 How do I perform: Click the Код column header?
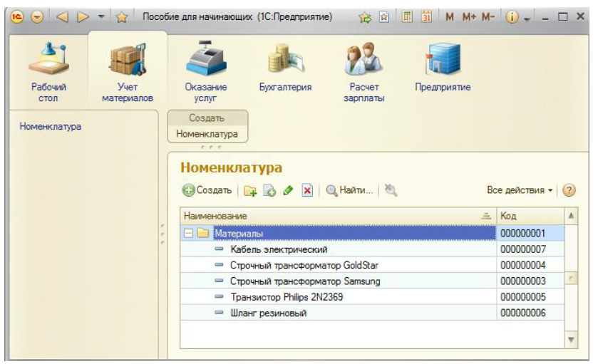pyautogui.click(x=530, y=216)
